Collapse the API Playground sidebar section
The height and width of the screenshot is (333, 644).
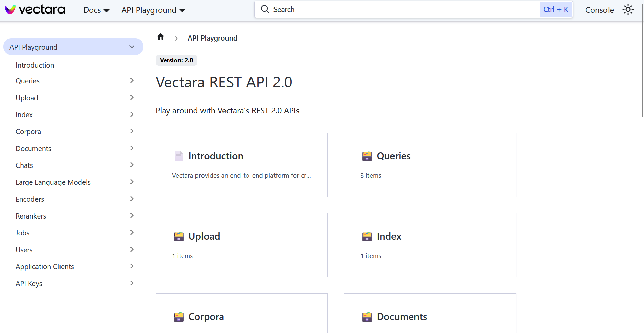click(132, 47)
